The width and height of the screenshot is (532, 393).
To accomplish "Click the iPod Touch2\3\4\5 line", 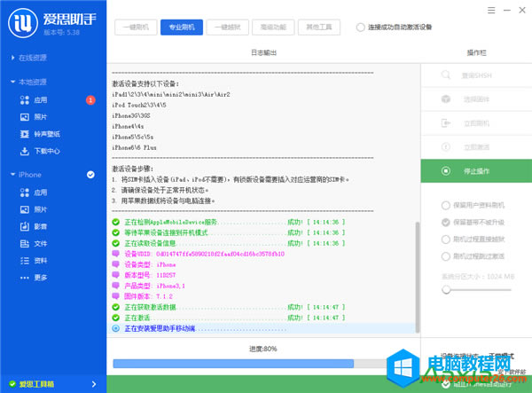I will [x=139, y=106].
